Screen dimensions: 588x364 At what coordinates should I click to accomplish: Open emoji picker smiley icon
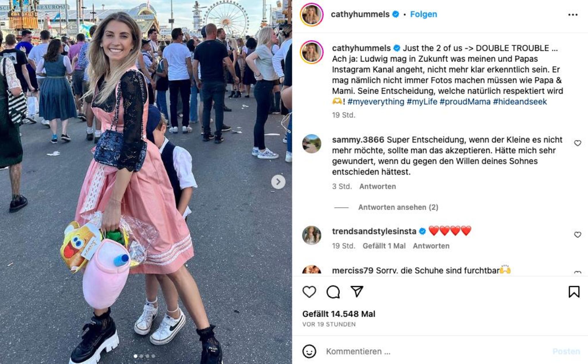coord(309,351)
